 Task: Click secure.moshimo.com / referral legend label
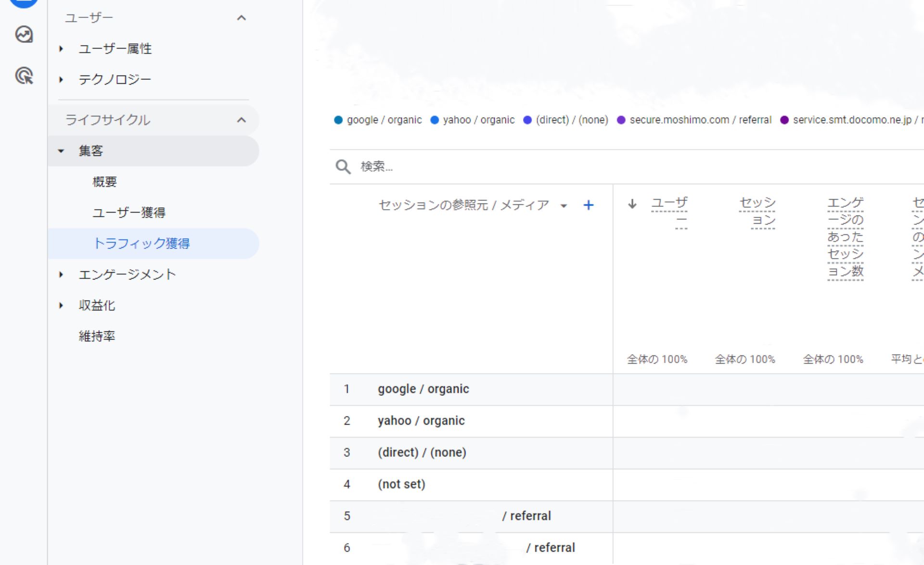(x=701, y=120)
